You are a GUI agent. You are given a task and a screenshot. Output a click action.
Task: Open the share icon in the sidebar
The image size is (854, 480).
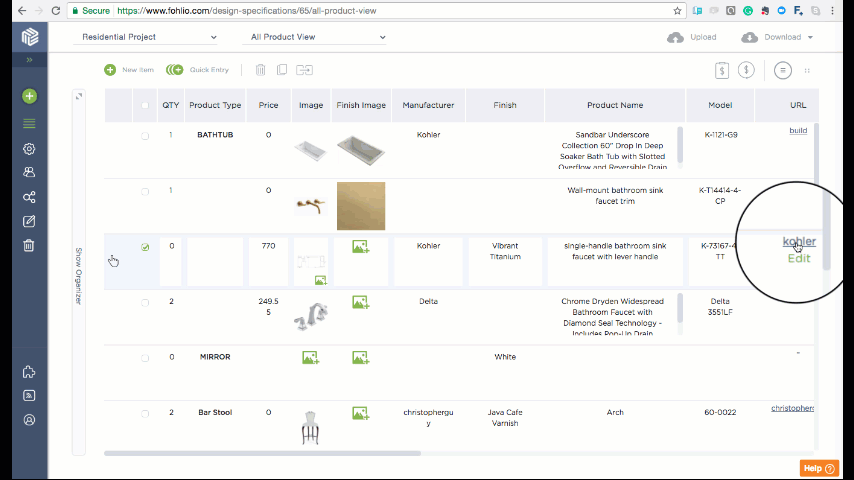pyautogui.click(x=29, y=197)
